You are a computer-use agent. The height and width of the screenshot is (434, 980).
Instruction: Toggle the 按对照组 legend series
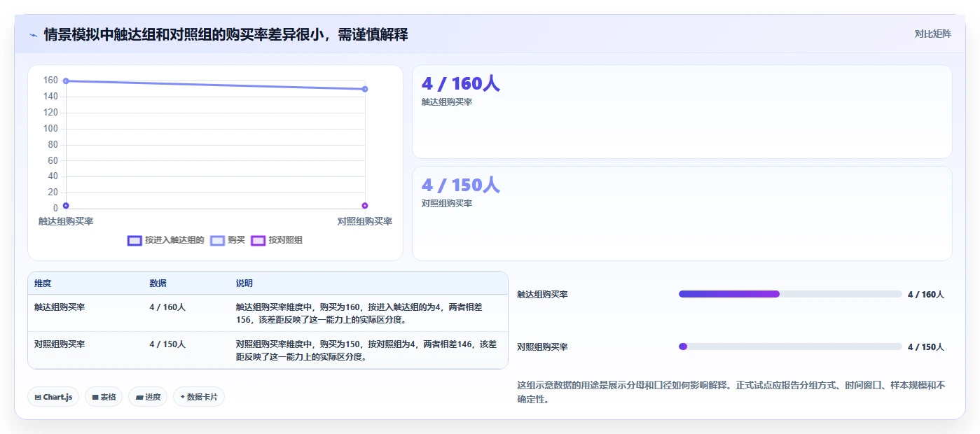click(277, 240)
